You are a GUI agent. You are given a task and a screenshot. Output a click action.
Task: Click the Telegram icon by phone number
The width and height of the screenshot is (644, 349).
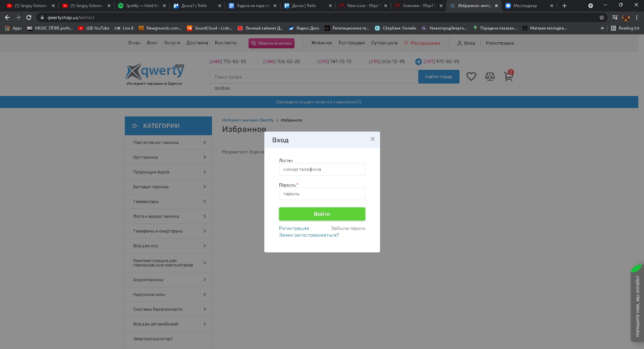click(x=418, y=62)
